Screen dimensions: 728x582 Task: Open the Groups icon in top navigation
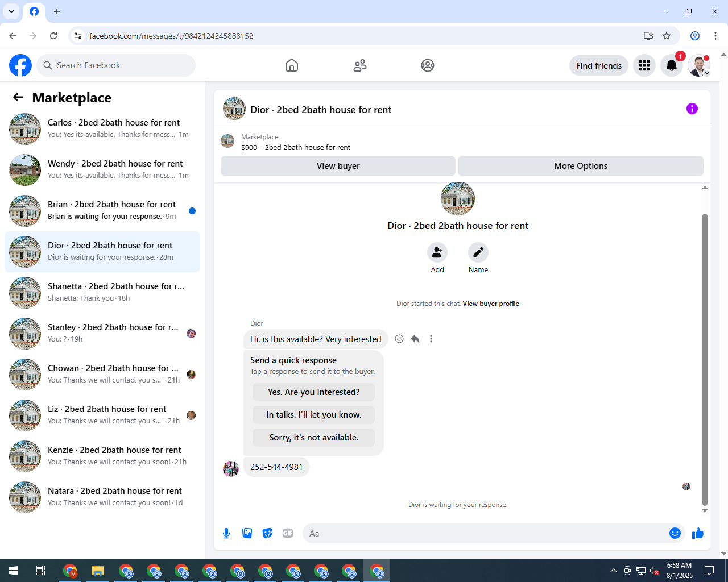coord(428,65)
